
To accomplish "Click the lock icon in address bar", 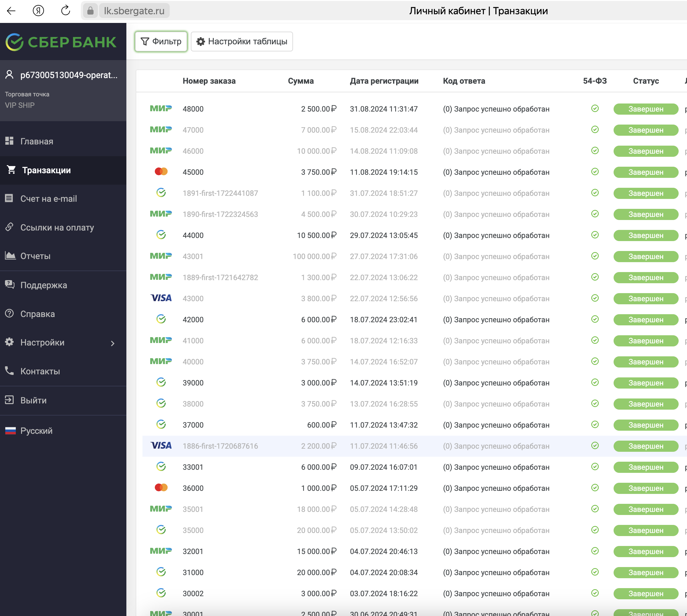I will click(90, 11).
